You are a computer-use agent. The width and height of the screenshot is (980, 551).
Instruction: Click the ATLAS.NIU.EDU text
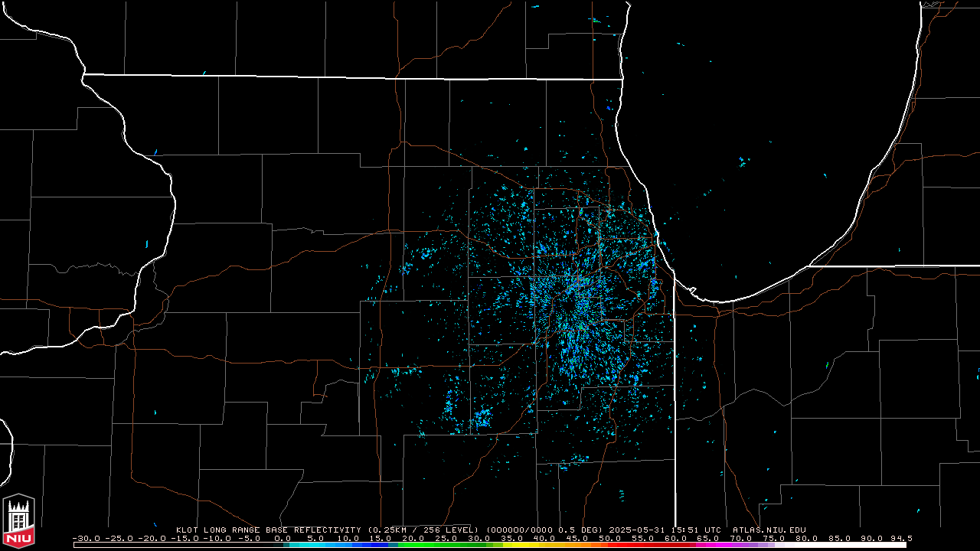(769, 530)
